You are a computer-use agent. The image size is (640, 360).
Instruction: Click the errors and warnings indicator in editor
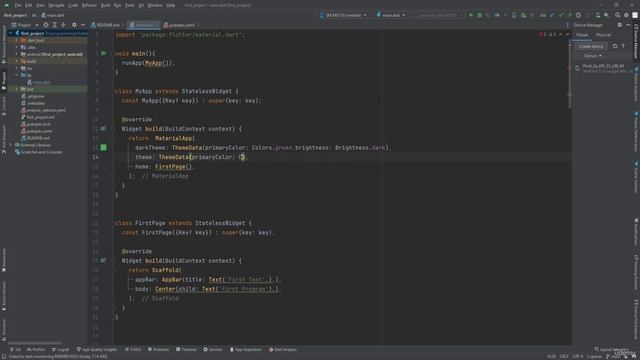coord(548,35)
